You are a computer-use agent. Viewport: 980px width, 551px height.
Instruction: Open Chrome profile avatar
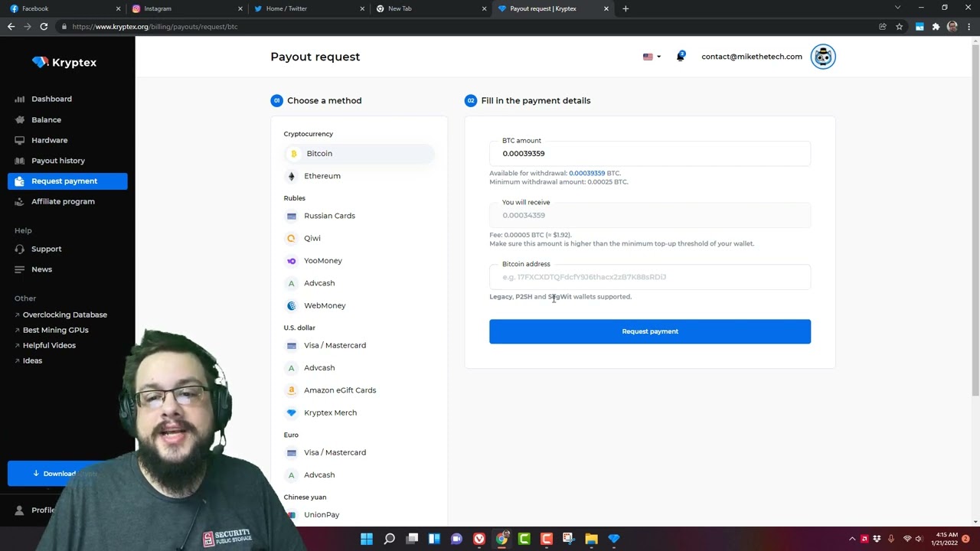(952, 27)
